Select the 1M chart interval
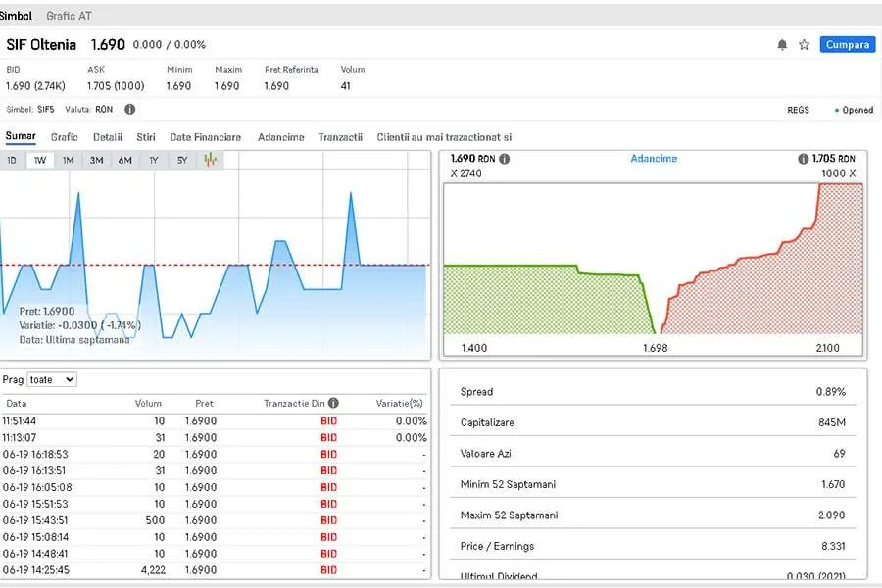882x588 pixels. pos(69,160)
